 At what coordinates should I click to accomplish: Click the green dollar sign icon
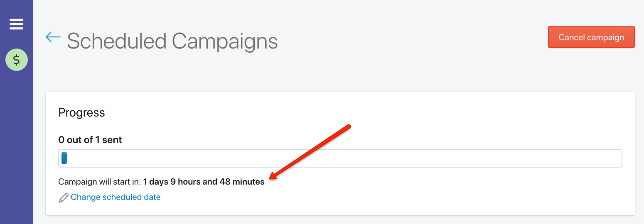[17, 60]
